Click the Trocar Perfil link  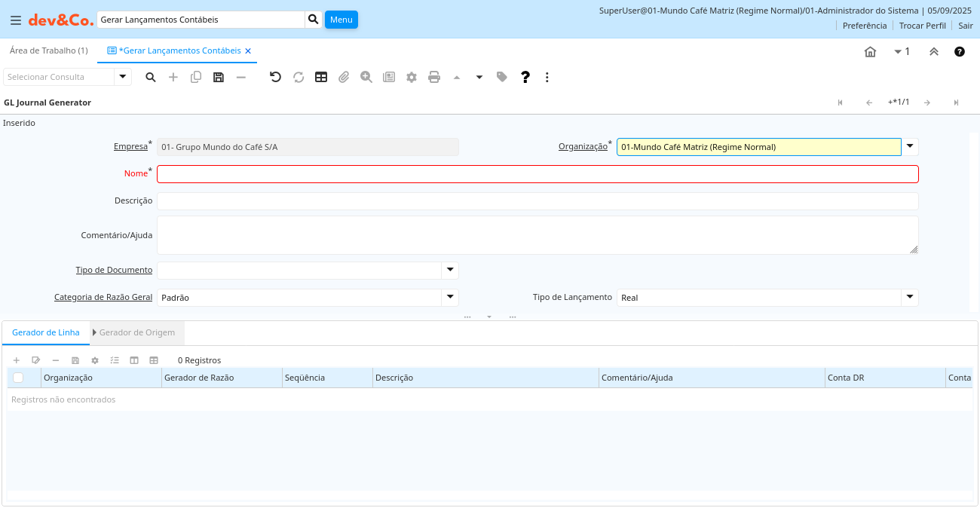coord(922,26)
